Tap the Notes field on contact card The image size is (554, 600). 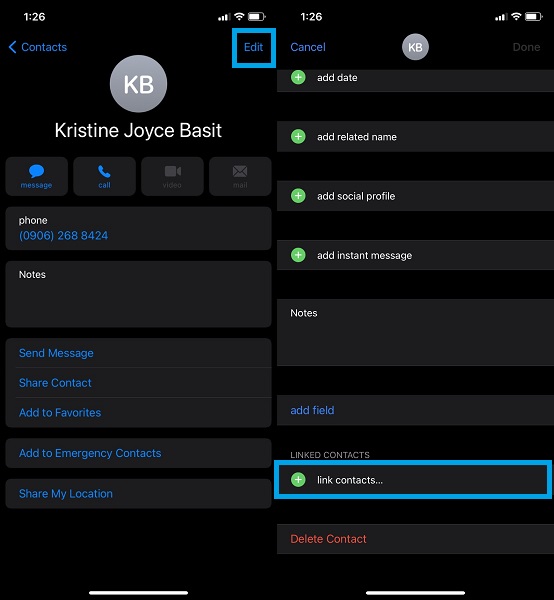[138, 294]
